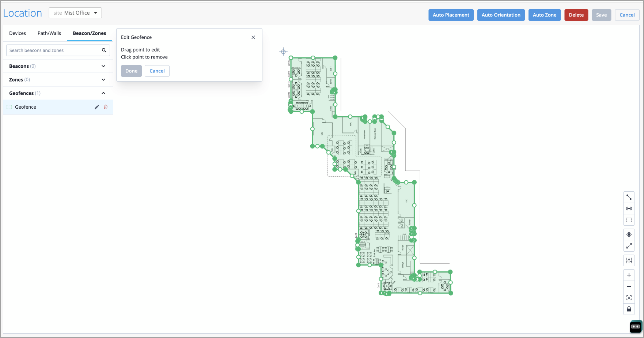The image size is (644, 338).
Task: Select the dashed rectangle zone tool
Action: pos(629,220)
